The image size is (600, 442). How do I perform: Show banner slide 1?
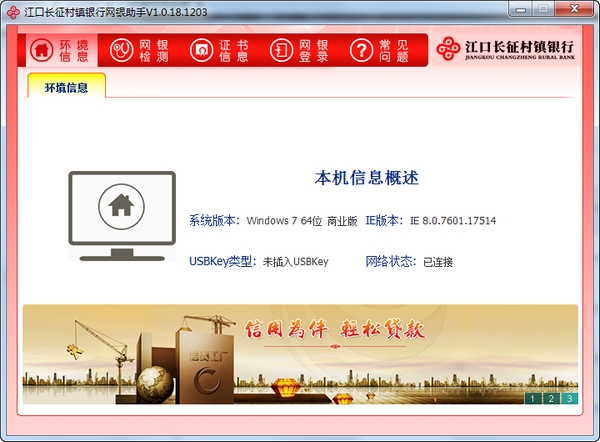[x=532, y=398]
